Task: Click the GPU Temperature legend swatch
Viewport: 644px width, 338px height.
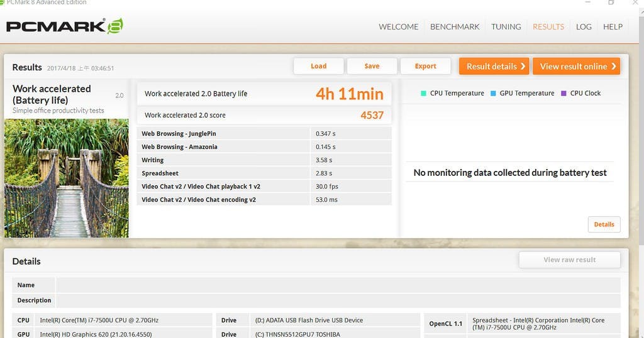Action: (493, 93)
